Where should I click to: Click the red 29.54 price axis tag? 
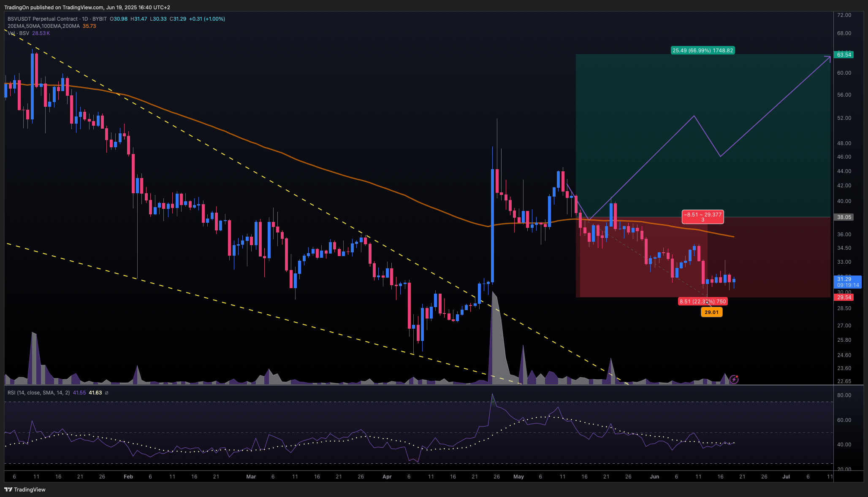(x=844, y=297)
